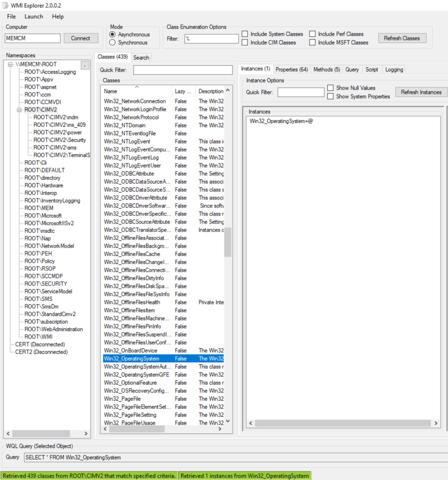Select Asynchronous mode
This screenshot has width=448, height=480.
pyautogui.click(x=112, y=34)
